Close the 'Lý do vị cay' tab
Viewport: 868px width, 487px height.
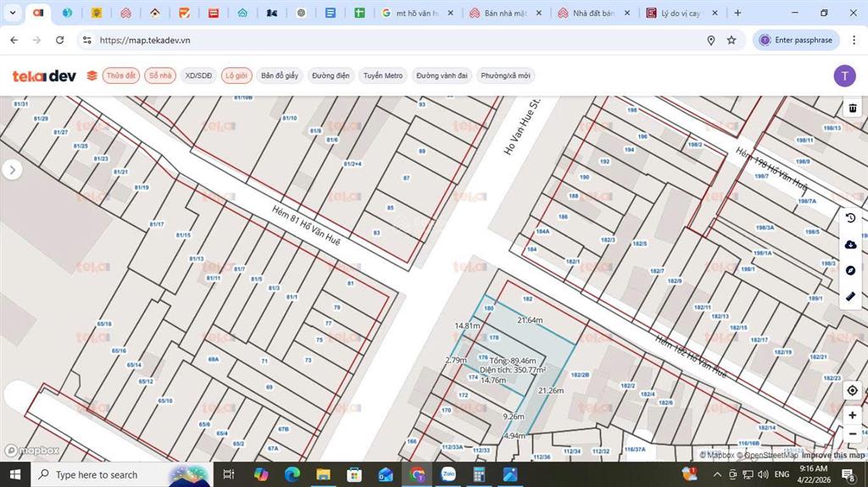point(715,13)
